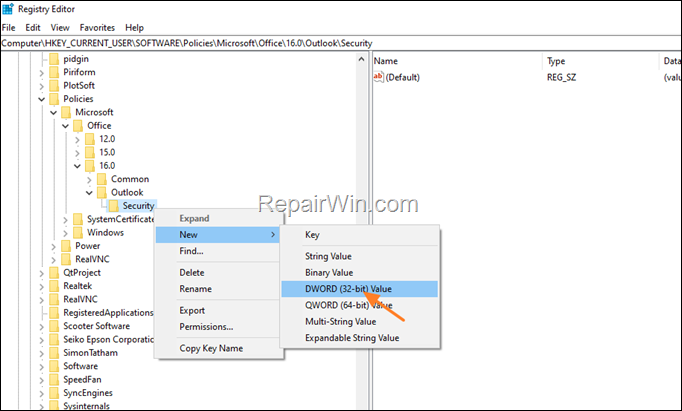Expand the 15.0 tree node

point(77,153)
